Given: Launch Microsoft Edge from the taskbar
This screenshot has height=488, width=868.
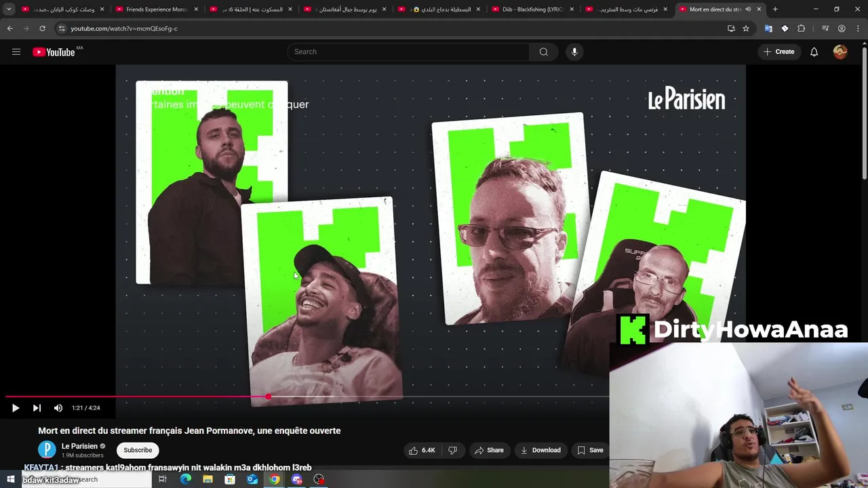Looking at the screenshot, I should (186, 479).
